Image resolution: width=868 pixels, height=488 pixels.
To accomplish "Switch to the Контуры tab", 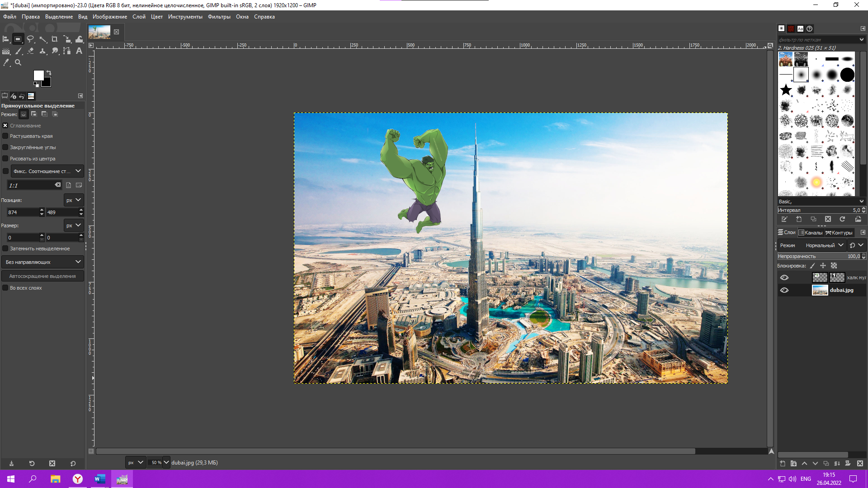I will 839,233.
